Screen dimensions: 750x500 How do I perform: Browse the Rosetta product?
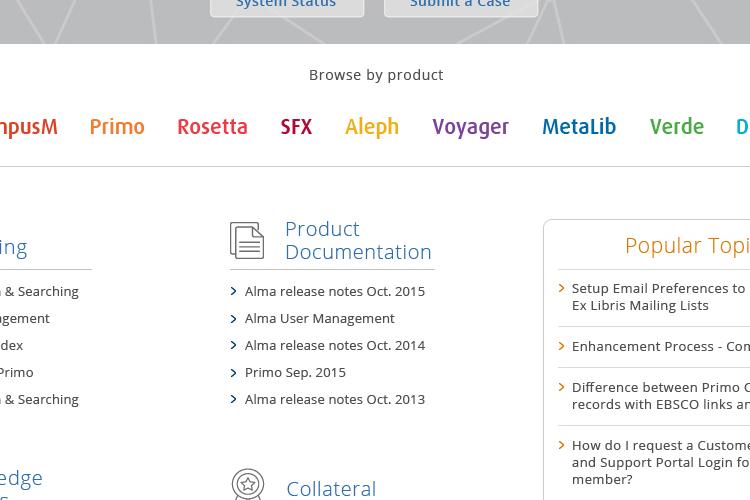[x=212, y=127]
